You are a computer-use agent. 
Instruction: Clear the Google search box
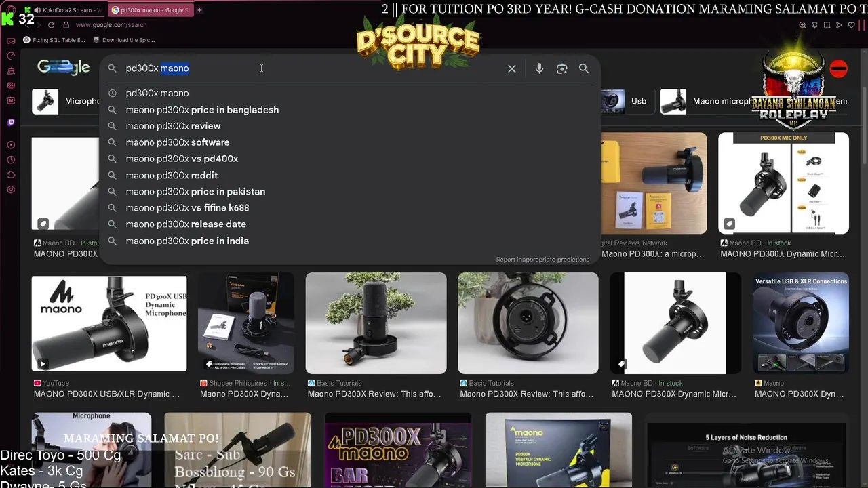pos(512,68)
